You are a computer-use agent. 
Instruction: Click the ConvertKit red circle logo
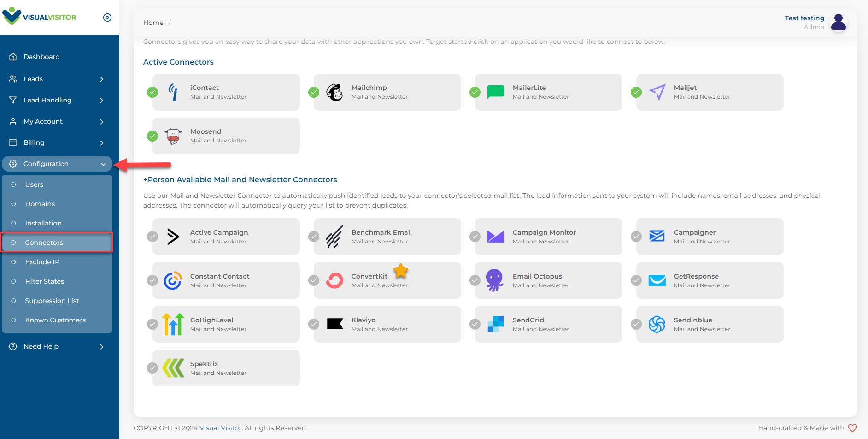click(x=334, y=280)
